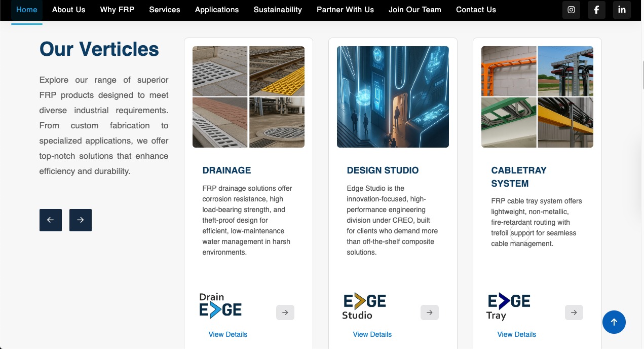Open the Facebook social icon
This screenshot has height=349, width=644.
pyautogui.click(x=596, y=10)
